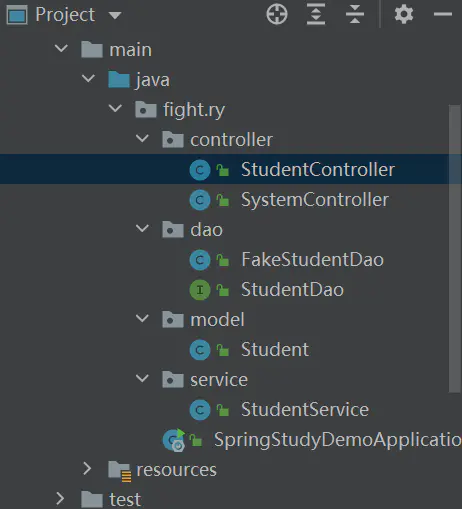Select the SystemController file

pyautogui.click(x=315, y=200)
